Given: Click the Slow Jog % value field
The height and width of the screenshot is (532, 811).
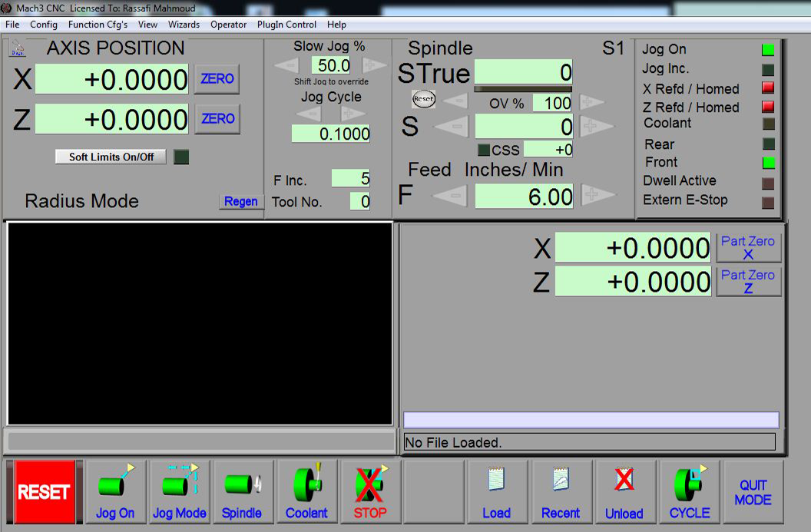Looking at the screenshot, I should click(x=330, y=65).
